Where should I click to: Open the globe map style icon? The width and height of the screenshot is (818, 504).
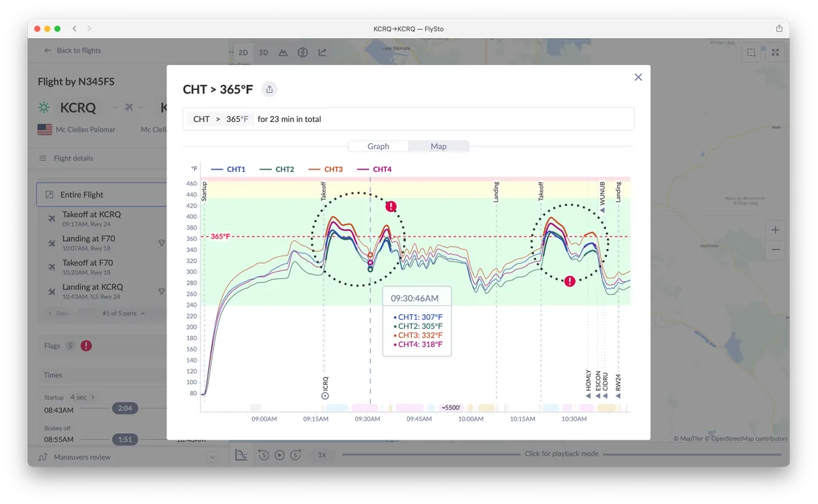coord(302,53)
